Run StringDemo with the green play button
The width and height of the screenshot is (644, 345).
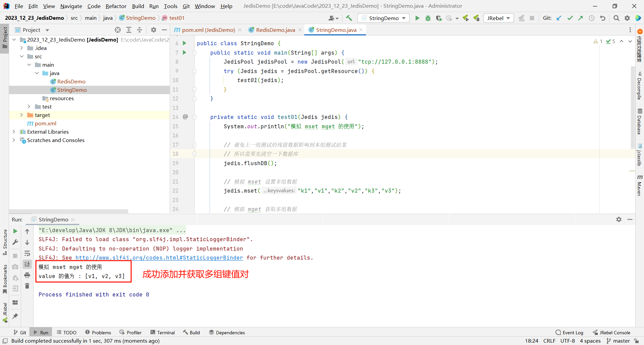tap(417, 18)
